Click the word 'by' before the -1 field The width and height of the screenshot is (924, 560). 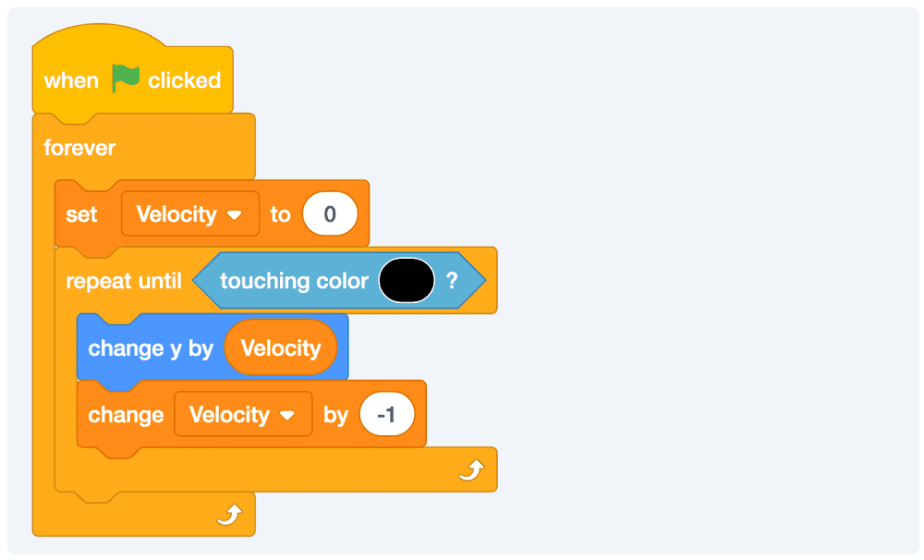pos(335,415)
